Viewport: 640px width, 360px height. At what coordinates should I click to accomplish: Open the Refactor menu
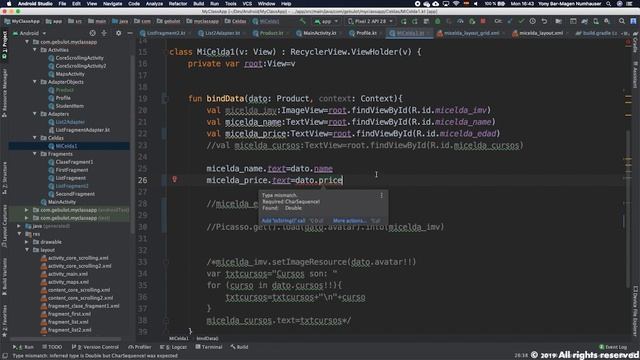[178, 4]
